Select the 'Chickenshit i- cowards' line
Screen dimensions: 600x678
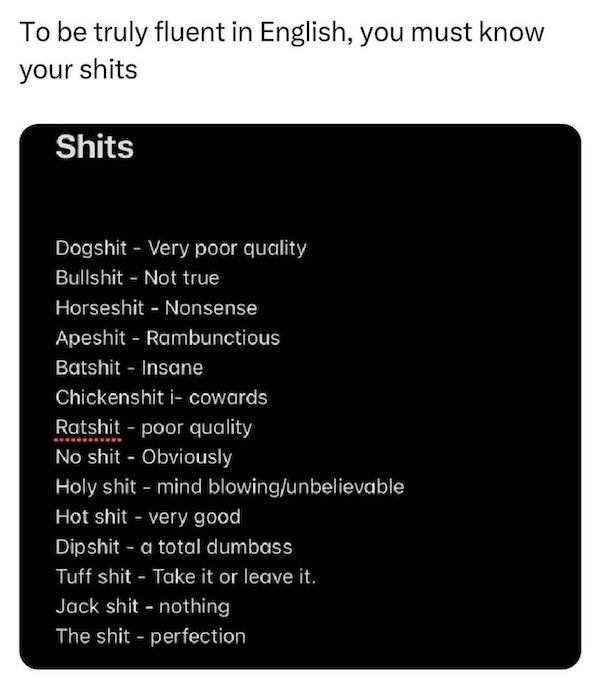tap(161, 397)
